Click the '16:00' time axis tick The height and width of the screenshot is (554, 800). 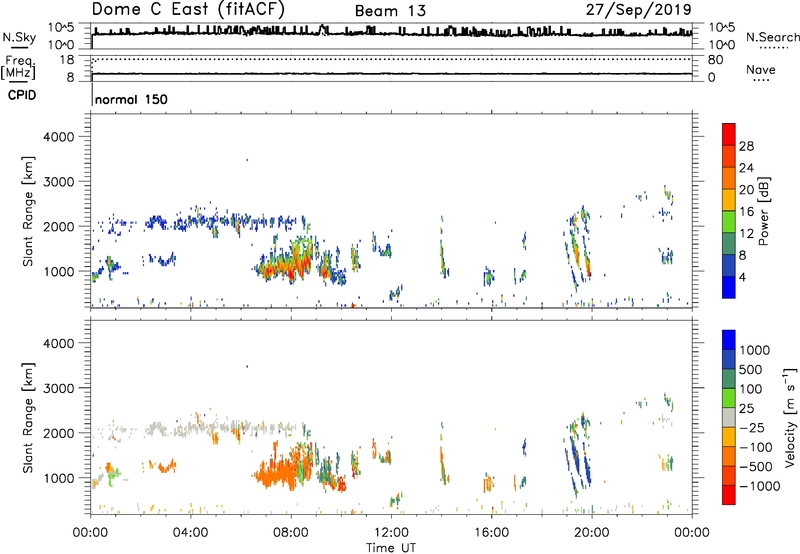(491, 533)
